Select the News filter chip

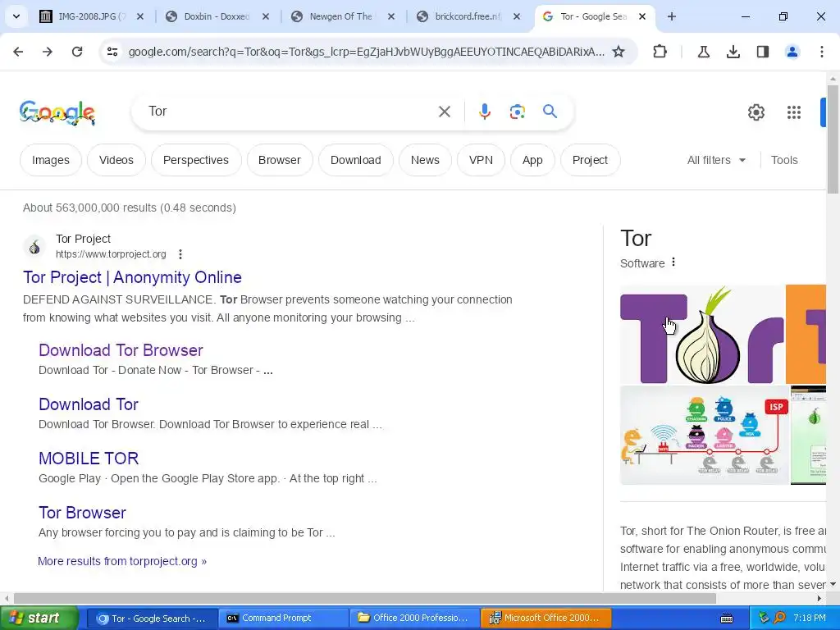point(425,160)
